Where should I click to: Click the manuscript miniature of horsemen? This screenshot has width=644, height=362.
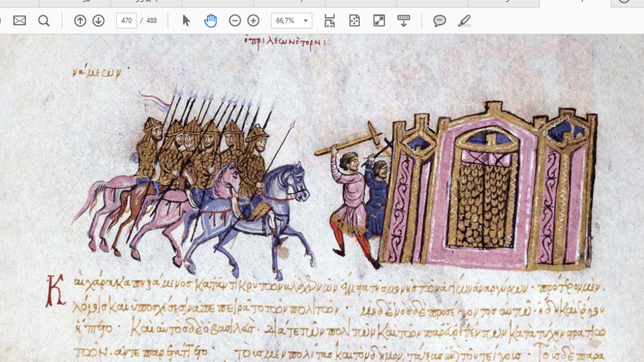(193, 184)
